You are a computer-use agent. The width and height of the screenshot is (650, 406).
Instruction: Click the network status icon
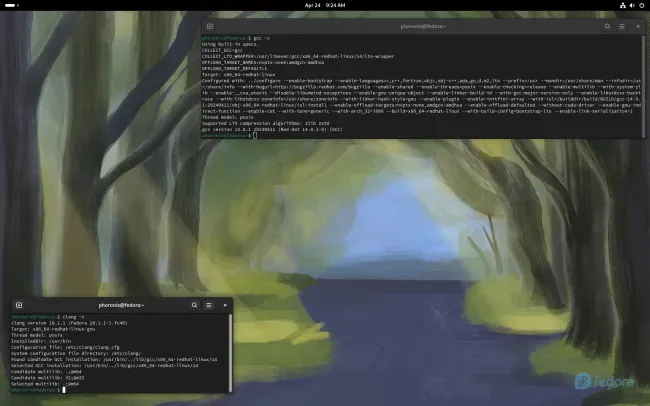click(623, 5)
